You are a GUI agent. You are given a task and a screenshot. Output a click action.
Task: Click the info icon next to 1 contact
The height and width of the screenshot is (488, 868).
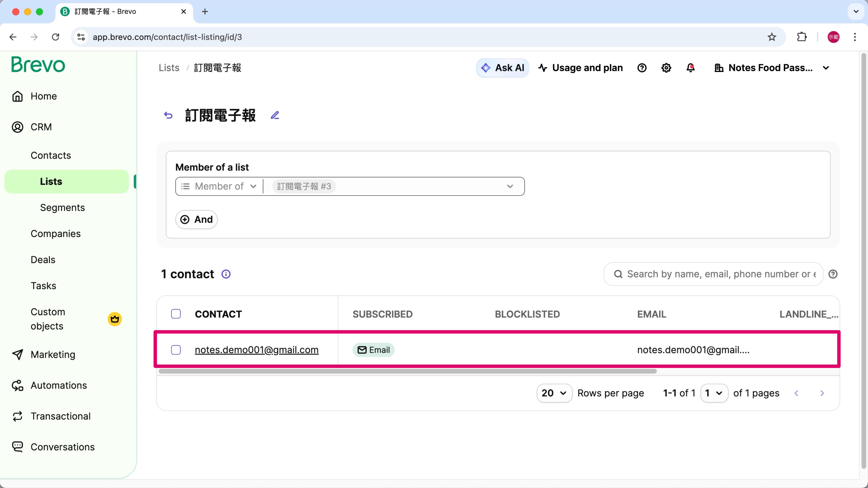[226, 274]
